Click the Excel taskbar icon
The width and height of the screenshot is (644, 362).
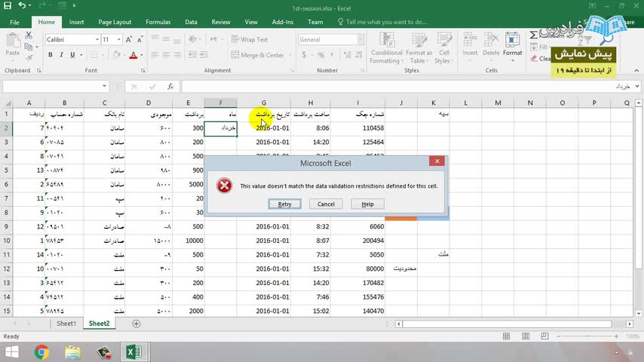coord(134,351)
